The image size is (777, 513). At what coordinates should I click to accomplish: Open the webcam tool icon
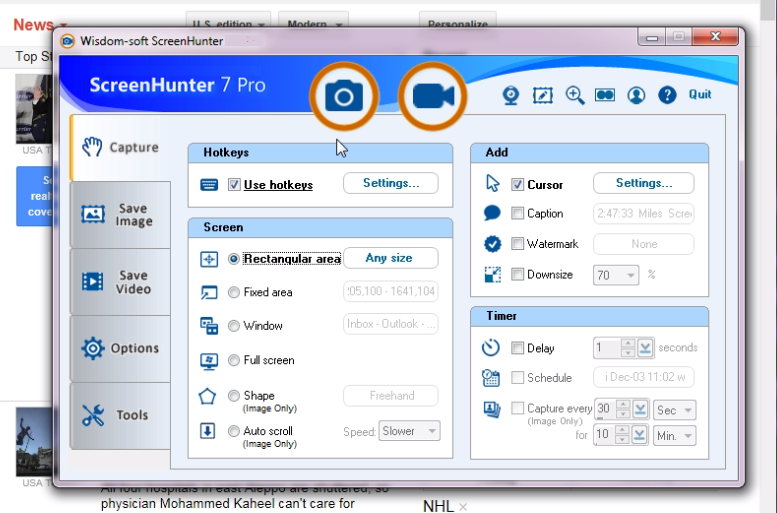click(x=511, y=95)
